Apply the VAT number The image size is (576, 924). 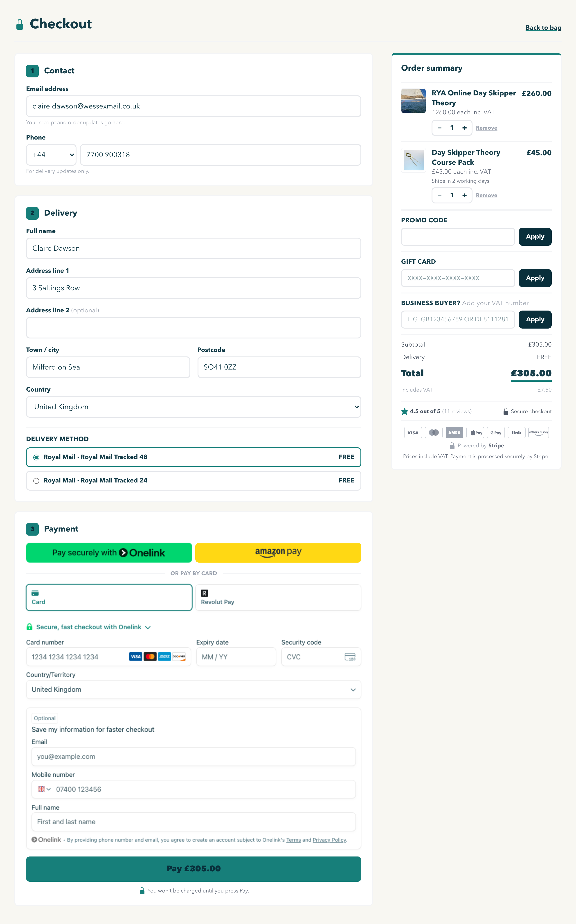click(535, 319)
